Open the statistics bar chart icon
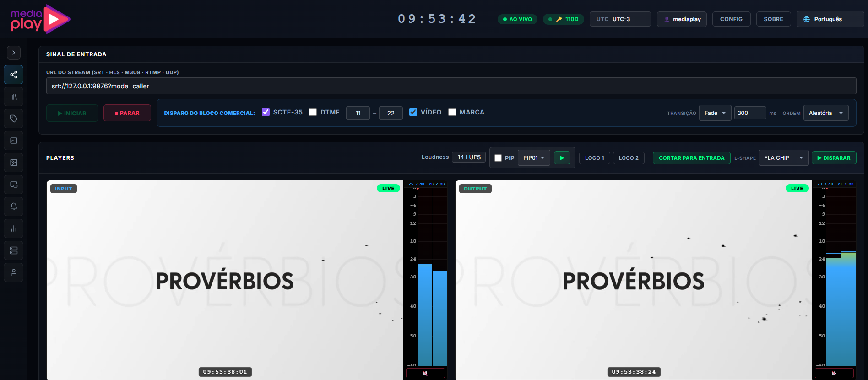 point(14,228)
